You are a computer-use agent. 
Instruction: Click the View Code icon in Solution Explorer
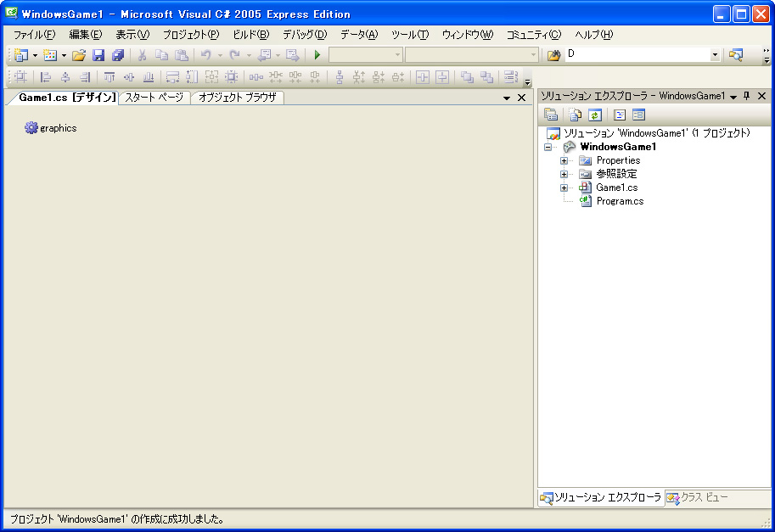[620, 115]
